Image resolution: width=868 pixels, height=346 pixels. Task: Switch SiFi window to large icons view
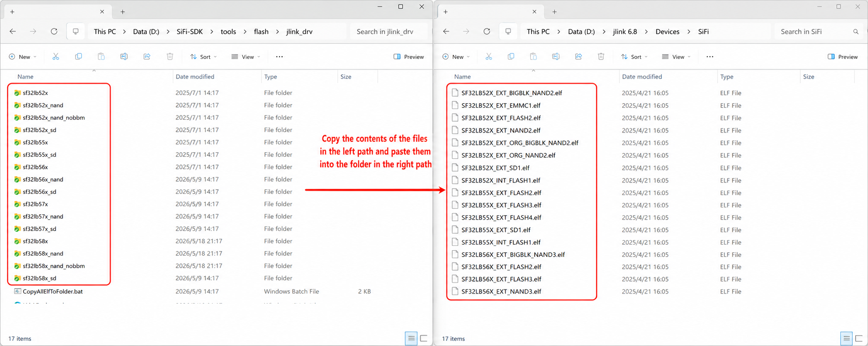(858, 338)
